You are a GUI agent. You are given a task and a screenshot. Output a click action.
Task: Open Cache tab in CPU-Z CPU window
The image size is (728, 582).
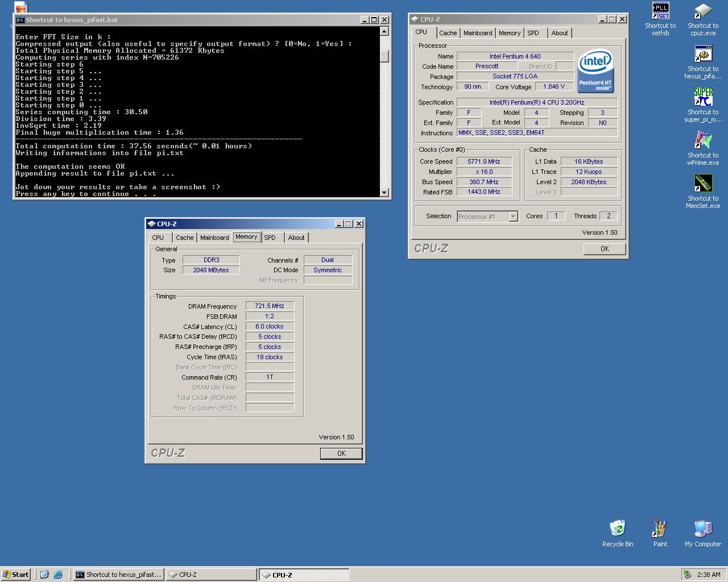point(448,33)
